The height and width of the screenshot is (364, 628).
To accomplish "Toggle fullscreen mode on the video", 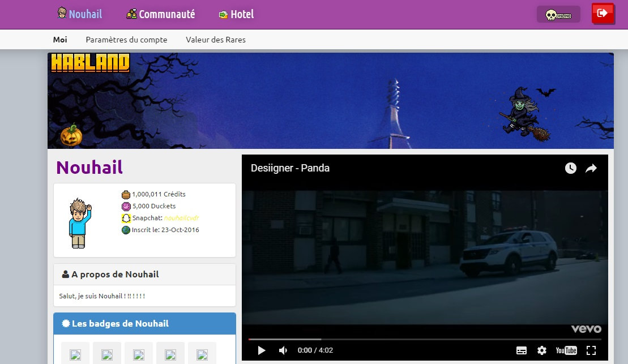I will (x=592, y=350).
